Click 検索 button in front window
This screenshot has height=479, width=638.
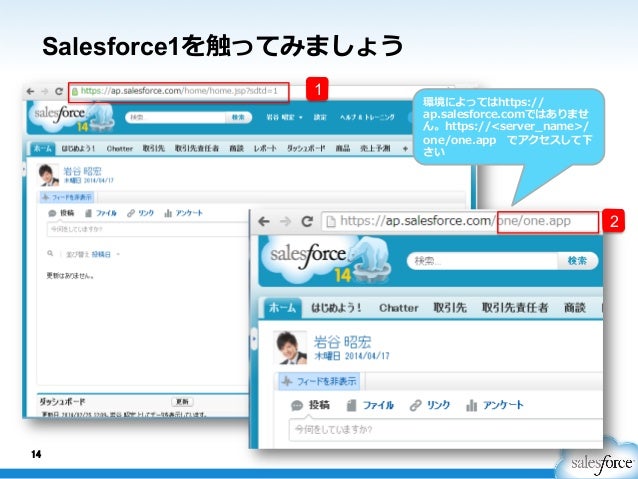coord(577,260)
